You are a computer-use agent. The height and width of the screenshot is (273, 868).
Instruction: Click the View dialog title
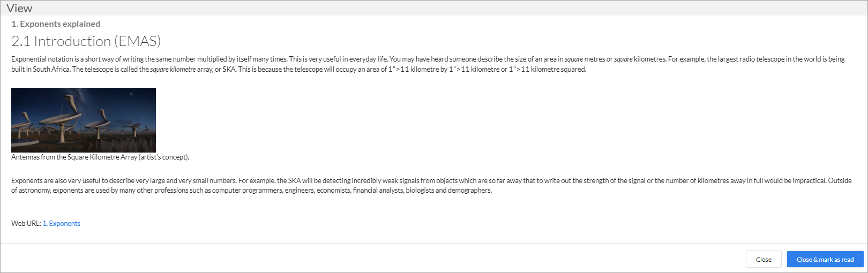tap(19, 8)
